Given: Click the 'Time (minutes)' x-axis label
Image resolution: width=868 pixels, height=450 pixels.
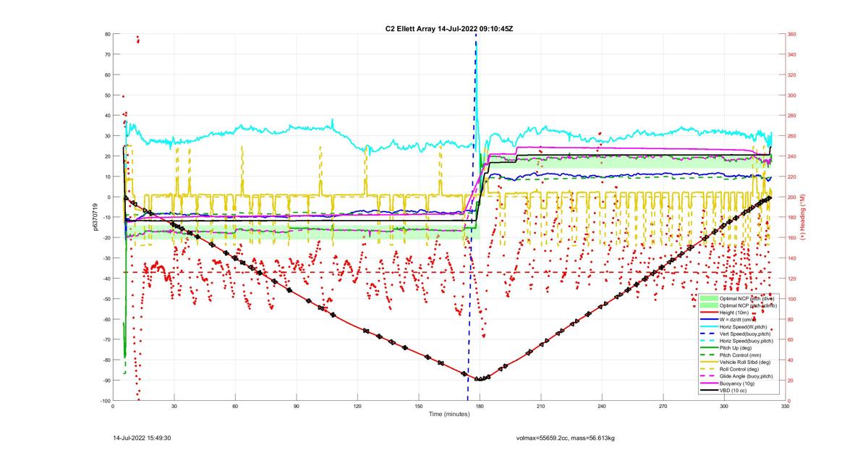Looking at the screenshot, I should click(449, 415).
